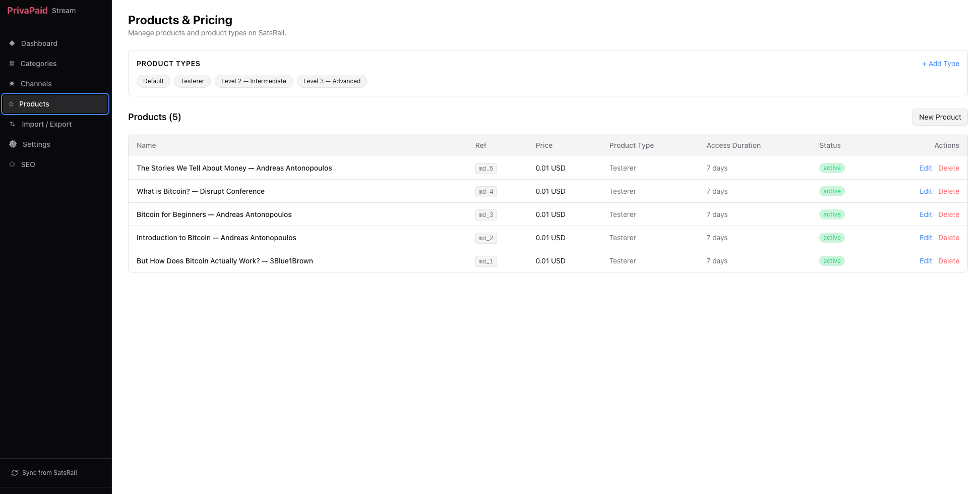Delete the What is Bitcoin? product
The width and height of the screenshot is (980, 494).
click(949, 191)
